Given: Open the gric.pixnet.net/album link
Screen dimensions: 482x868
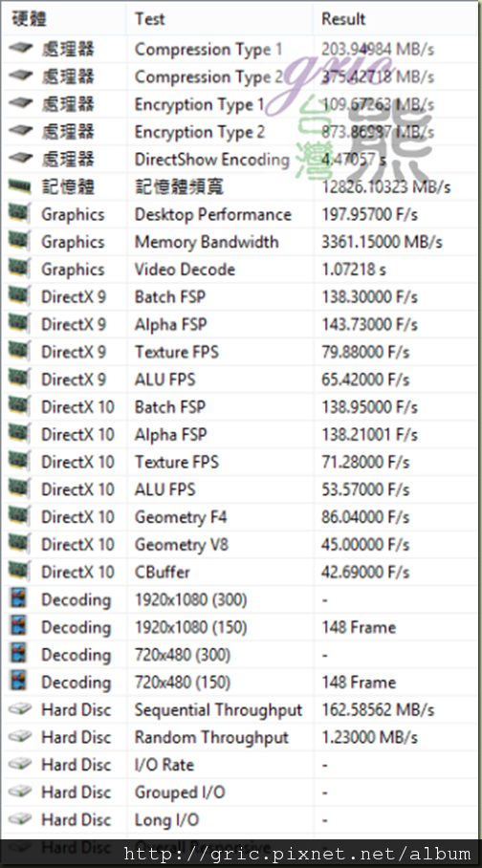Looking at the screenshot, I should (x=297, y=854).
